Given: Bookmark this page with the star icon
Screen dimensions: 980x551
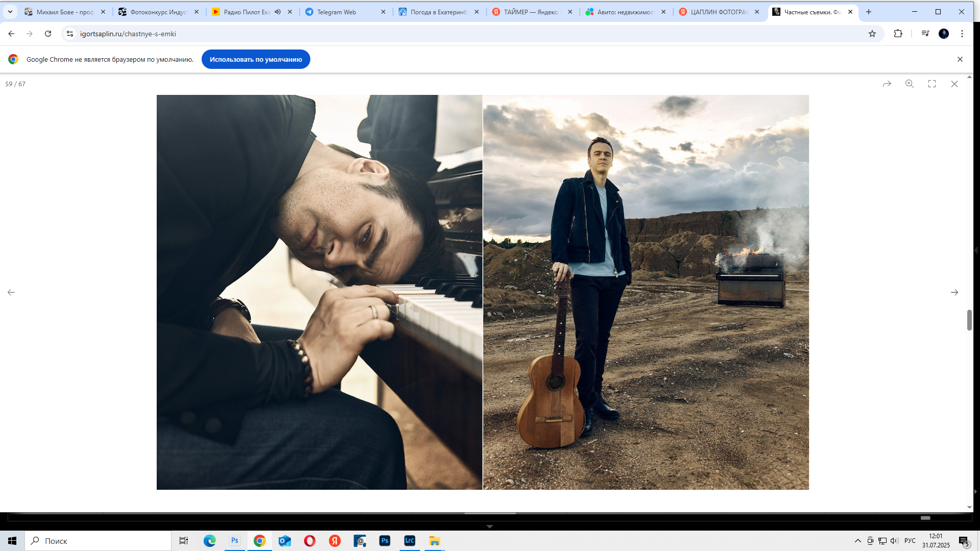Looking at the screenshot, I should click(x=872, y=34).
